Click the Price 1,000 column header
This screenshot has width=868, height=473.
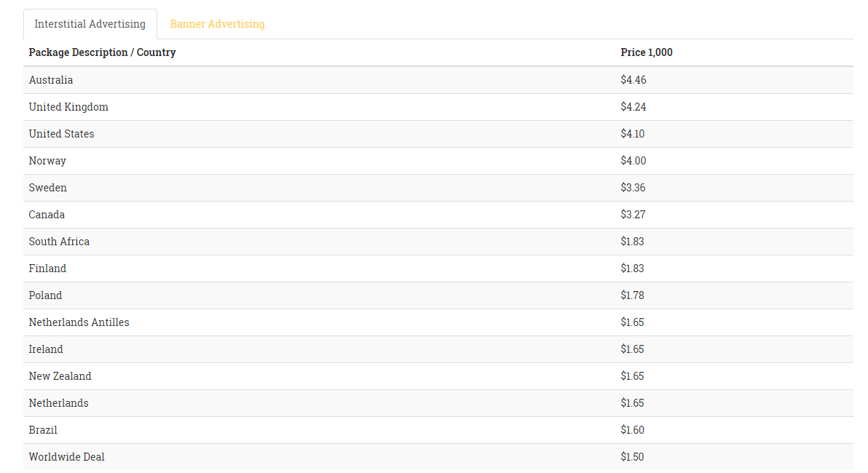[x=647, y=52]
